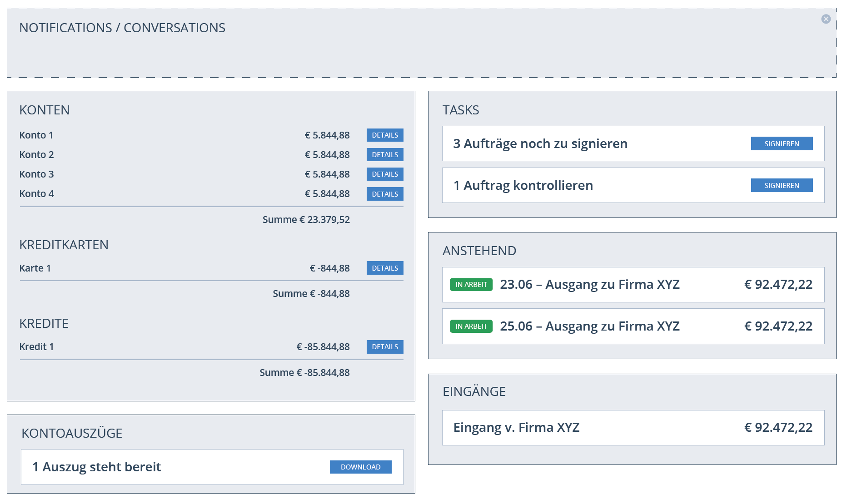This screenshot has width=847, height=504.
Task: Select the Kredit 1 row label
Action: tap(36, 347)
